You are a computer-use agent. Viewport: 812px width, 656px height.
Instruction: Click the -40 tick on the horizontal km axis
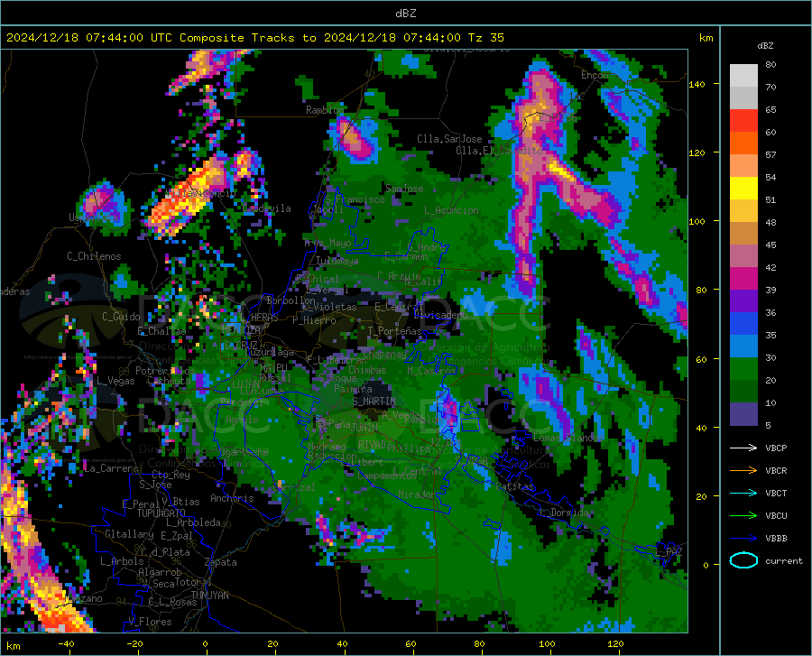(x=66, y=643)
